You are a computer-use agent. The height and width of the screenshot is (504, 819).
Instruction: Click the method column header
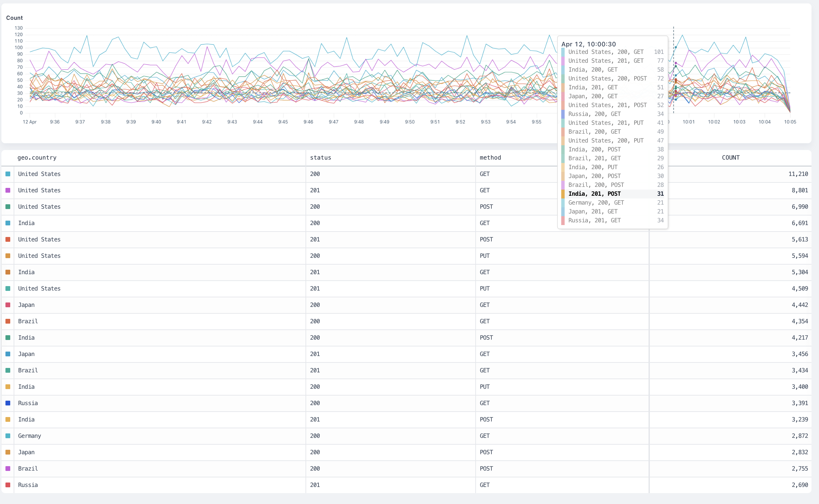[490, 158]
